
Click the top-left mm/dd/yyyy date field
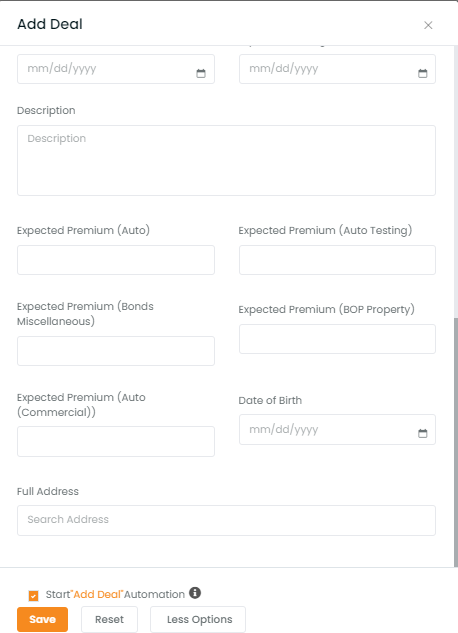pyautogui.click(x=116, y=69)
